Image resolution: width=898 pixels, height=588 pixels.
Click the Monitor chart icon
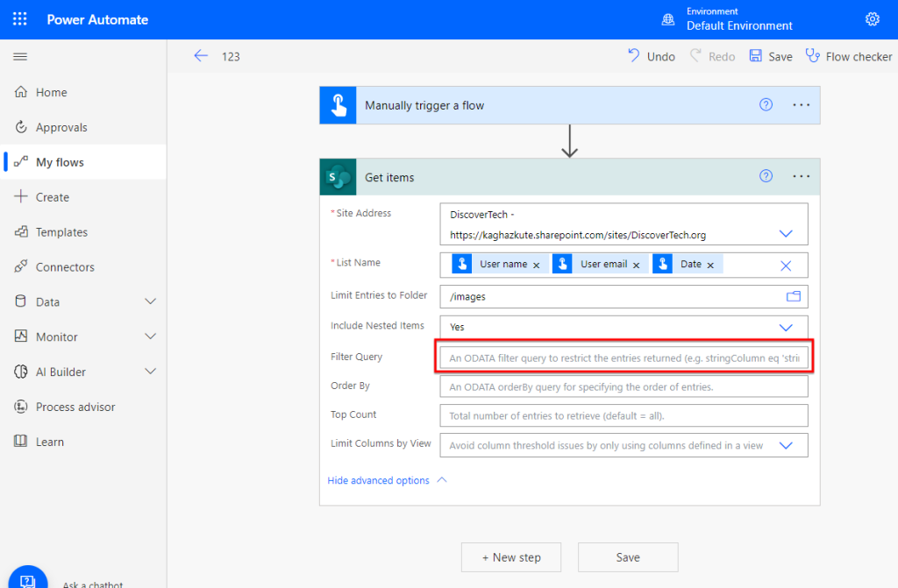[x=21, y=337]
